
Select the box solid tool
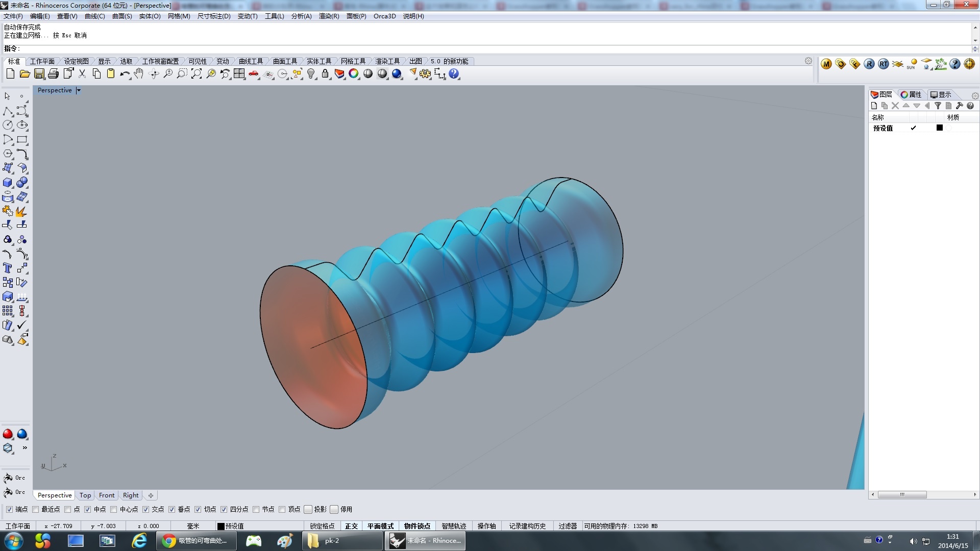point(8,182)
